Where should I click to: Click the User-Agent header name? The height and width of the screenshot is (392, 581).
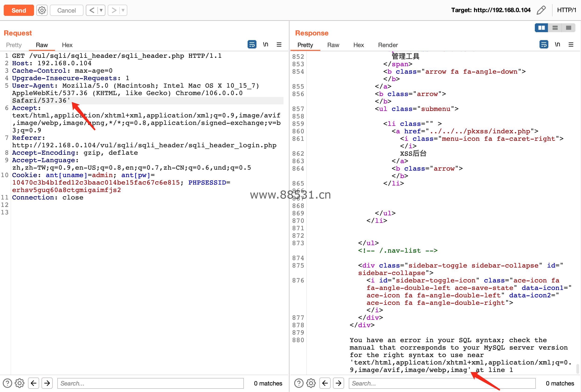pos(33,86)
